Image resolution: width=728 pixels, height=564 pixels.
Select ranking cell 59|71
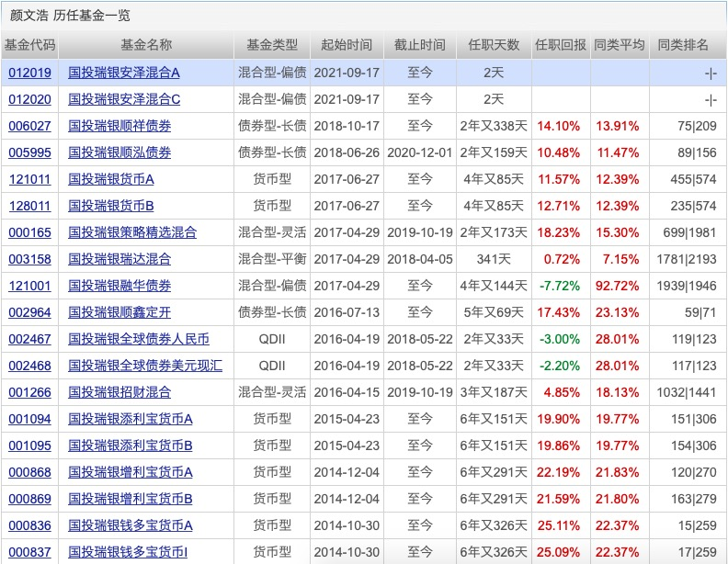pyautogui.click(x=700, y=312)
